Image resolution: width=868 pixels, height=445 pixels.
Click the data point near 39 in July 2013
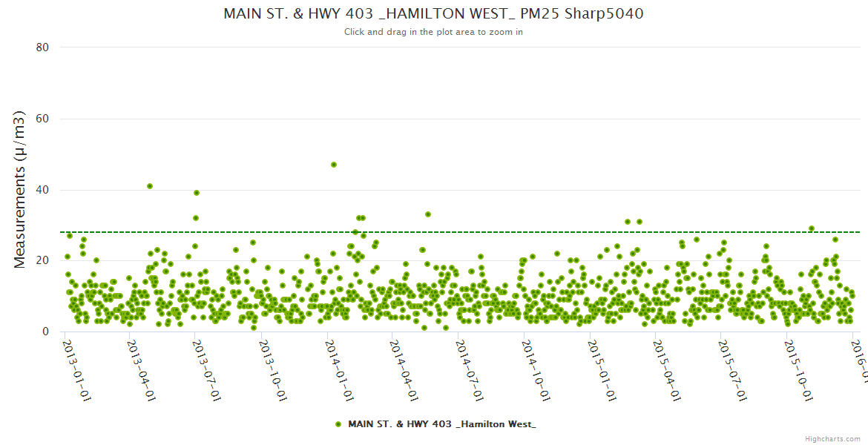[197, 193]
